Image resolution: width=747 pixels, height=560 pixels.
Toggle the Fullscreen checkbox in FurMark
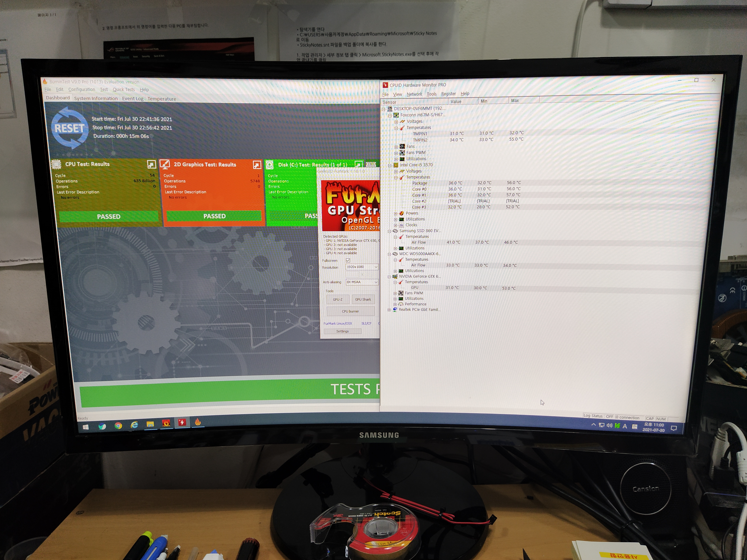coord(348,260)
